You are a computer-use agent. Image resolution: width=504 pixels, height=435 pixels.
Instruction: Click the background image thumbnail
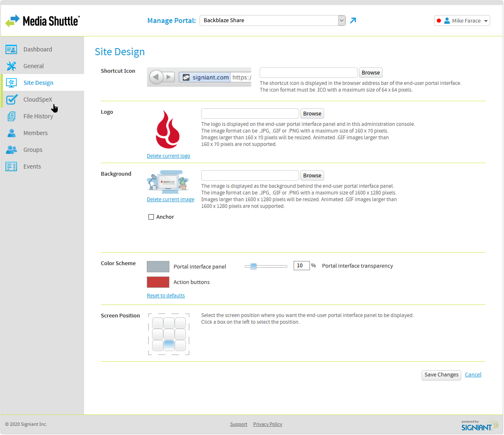pos(168,182)
